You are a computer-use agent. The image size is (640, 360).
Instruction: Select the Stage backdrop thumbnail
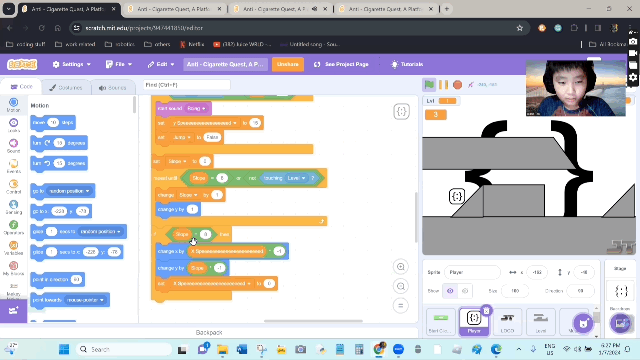(x=620, y=291)
